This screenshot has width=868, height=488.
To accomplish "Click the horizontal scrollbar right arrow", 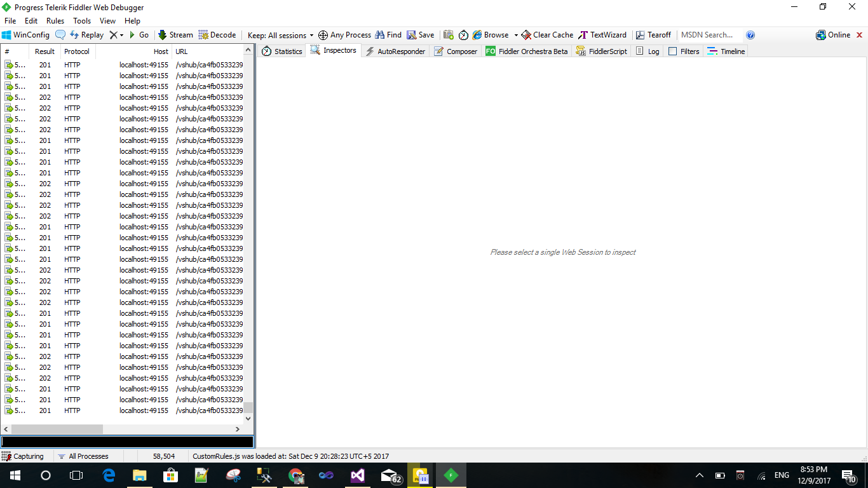I will 238,430.
